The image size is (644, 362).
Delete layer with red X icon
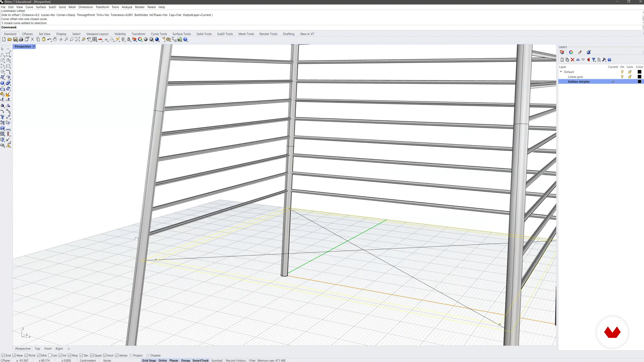click(573, 60)
